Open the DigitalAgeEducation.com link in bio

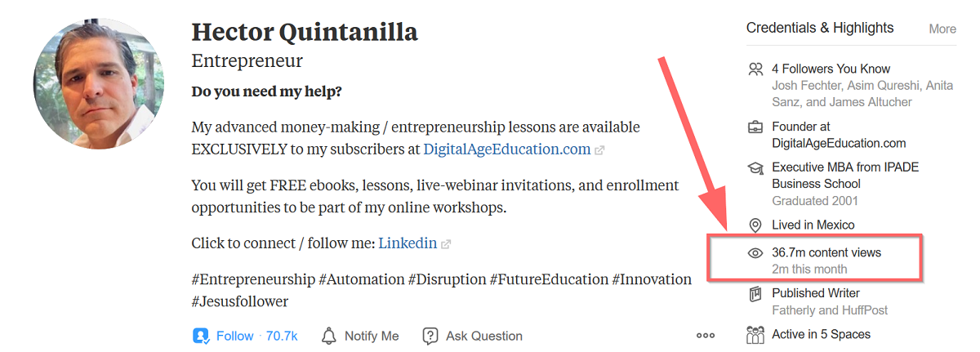tap(506, 149)
